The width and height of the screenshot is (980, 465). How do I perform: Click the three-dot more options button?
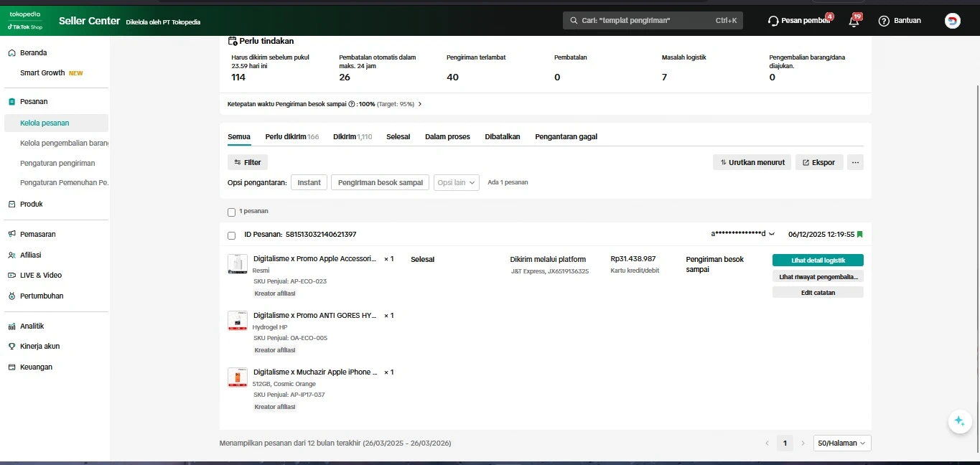(x=855, y=162)
